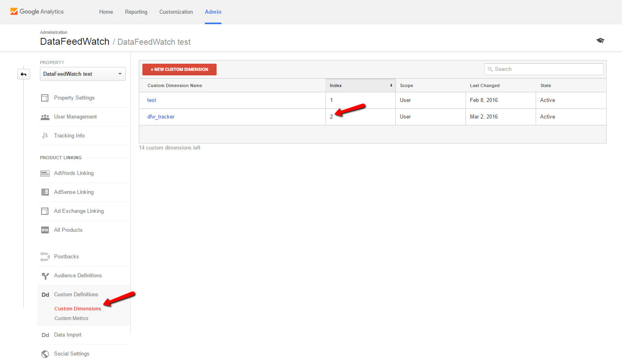Click the Dd icon next to Data Import
Screen dimensions: 622x364
pos(45,335)
